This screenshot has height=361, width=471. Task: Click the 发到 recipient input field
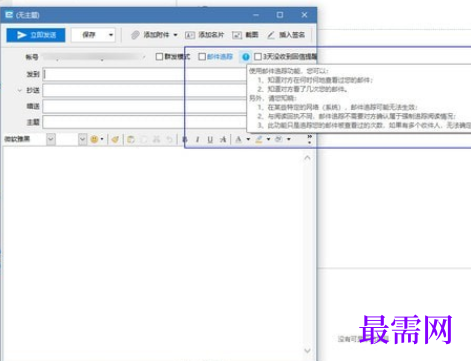click(145, 74)
